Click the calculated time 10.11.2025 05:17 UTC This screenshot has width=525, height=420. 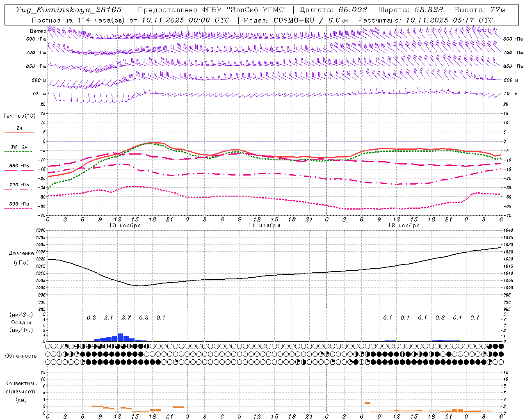click(x=450, y=20)
